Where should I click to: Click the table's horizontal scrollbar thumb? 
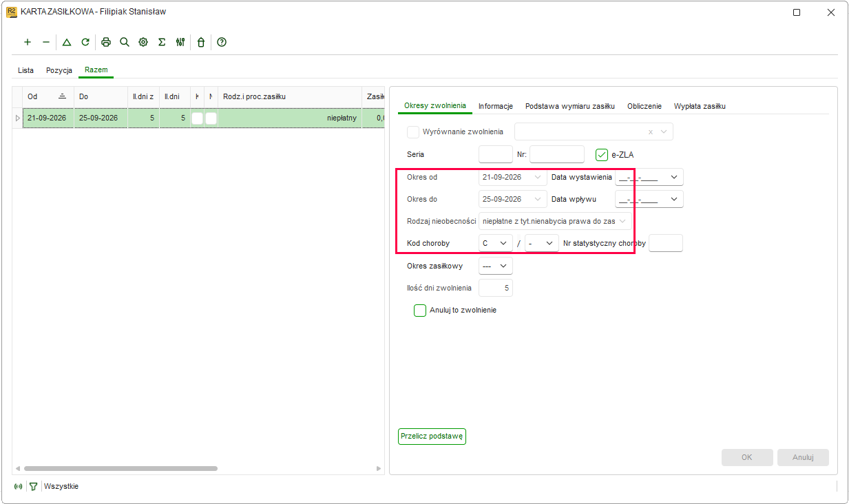tap(120, 468)
